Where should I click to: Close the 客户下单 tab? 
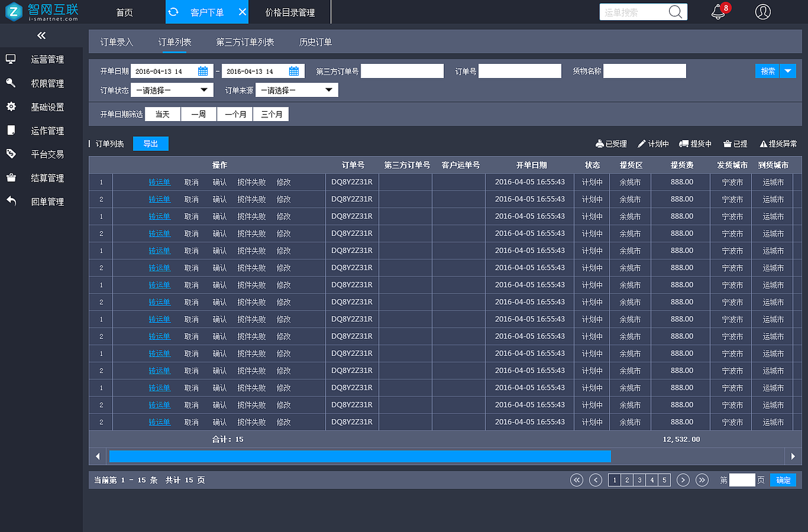(242, 12)
